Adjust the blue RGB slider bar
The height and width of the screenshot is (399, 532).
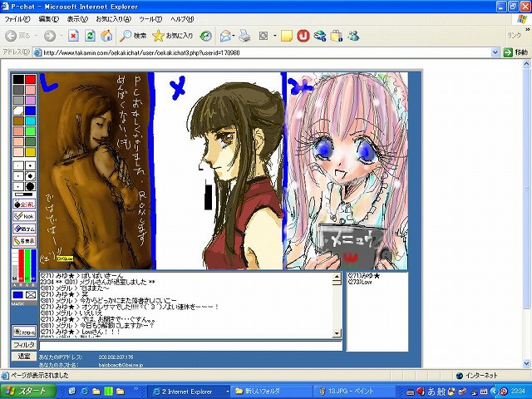33,265
